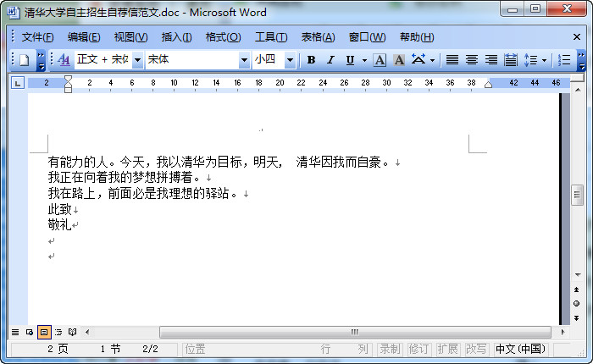Click the Character Scaling icon
The width and height of the screenshot is (593, 364).
pos(418,59)
